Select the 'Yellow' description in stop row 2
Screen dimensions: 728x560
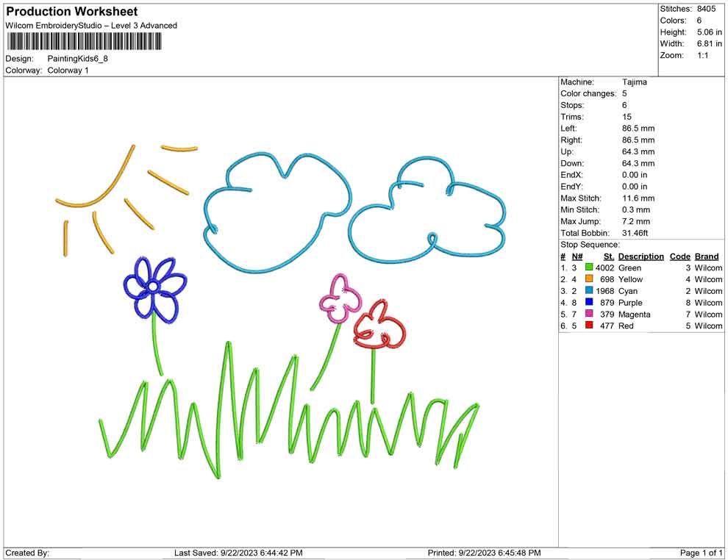coord(630,279)
